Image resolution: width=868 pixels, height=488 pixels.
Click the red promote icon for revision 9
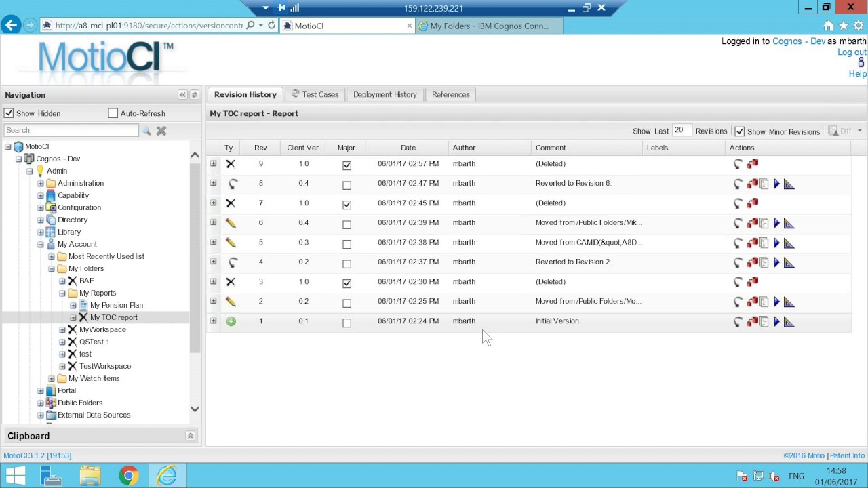tap(753, 163)
